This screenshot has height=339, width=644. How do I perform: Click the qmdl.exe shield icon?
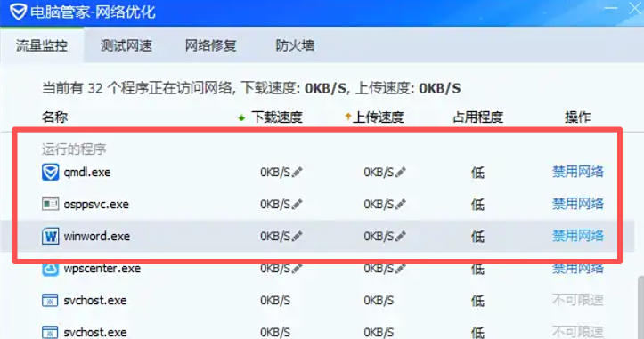[50, 173]
